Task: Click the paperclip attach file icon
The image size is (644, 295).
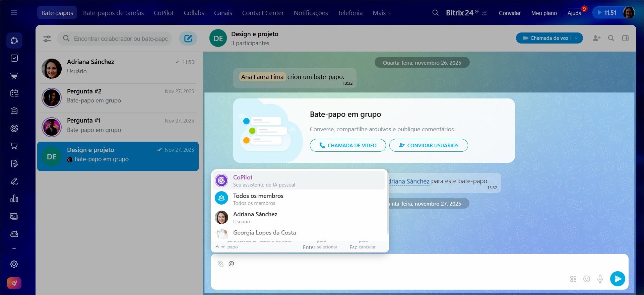Action: [220, 264]
